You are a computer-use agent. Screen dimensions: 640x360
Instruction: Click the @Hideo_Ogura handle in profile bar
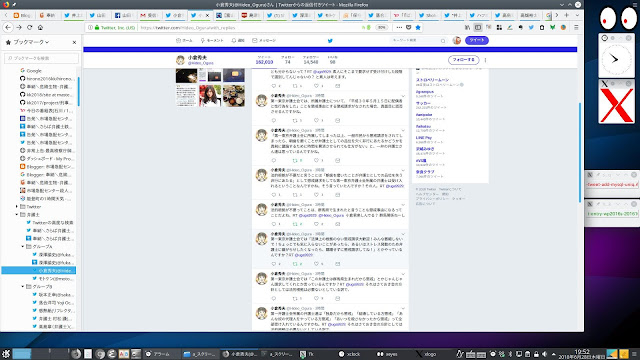tap(200, 63)
